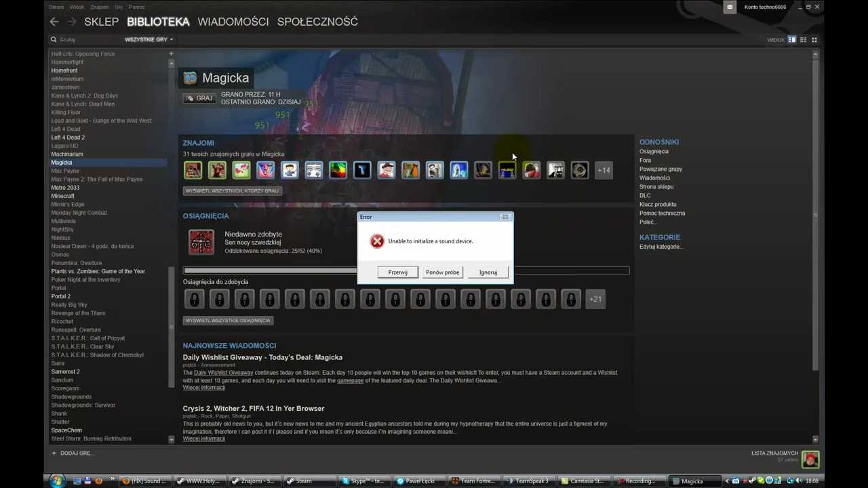Viewport: 868px width, 488px height.
Task: Open the Widok menu
Action: (77, 7)
